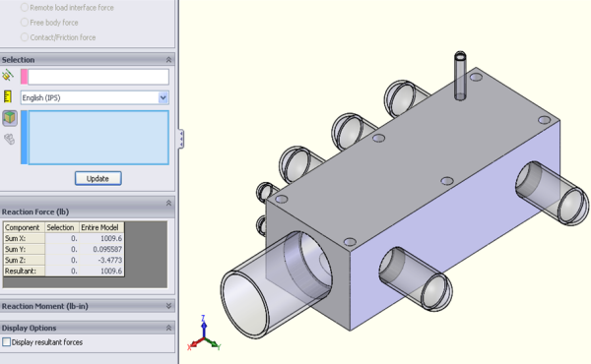The image size is (591, 364).
Task: Click the Sum Y: row label
Action: 24,249
